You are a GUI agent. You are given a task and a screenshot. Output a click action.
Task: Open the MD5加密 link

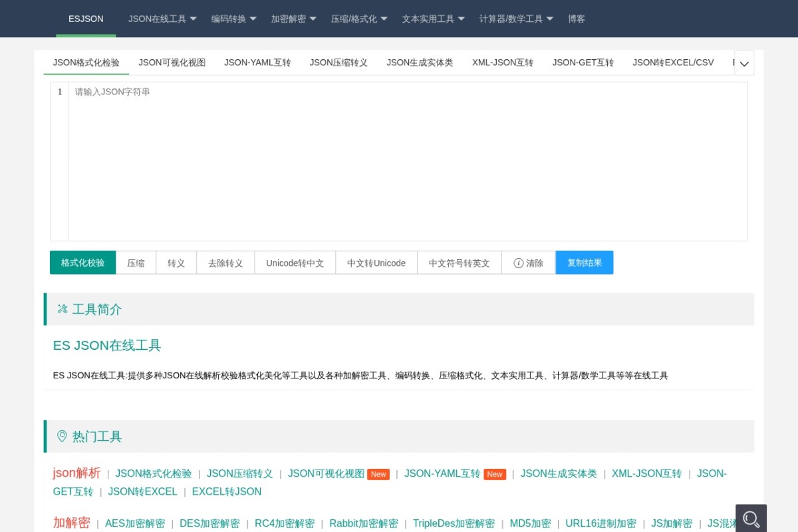tap(531, 523)
